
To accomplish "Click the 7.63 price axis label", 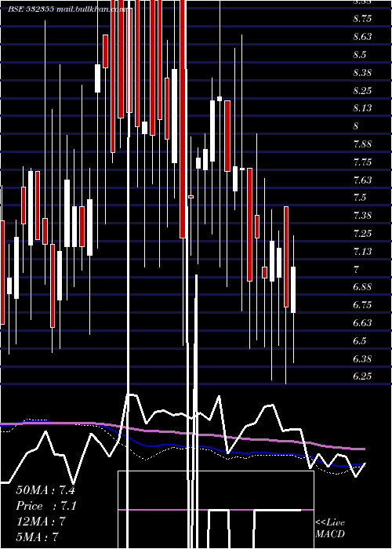I will click(362, 180).
